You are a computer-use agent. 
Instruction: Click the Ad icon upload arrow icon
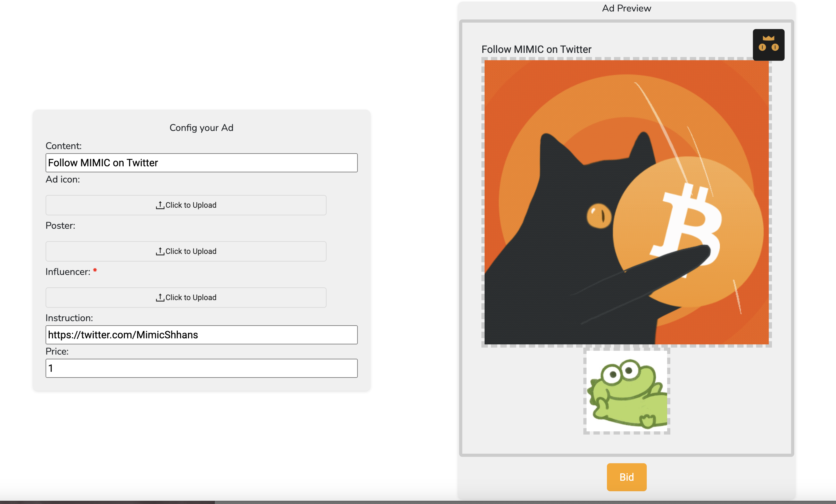[x=160, y=205]
